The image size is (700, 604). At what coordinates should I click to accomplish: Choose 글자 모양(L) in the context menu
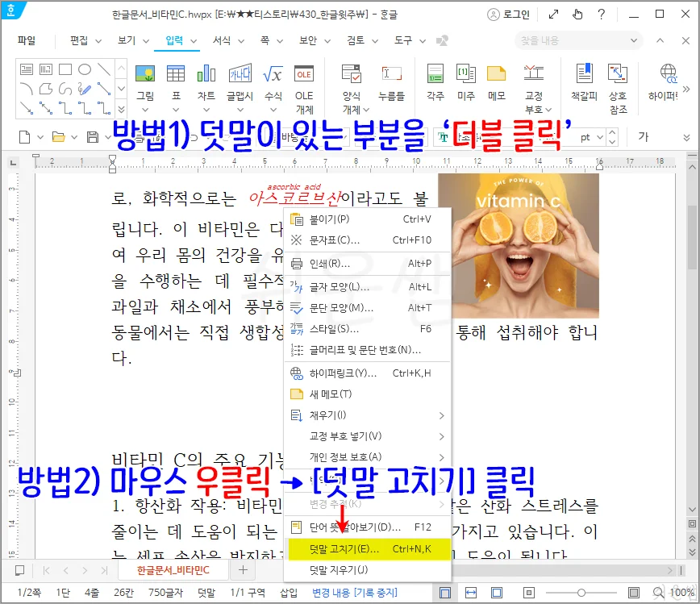click(367, 287)
